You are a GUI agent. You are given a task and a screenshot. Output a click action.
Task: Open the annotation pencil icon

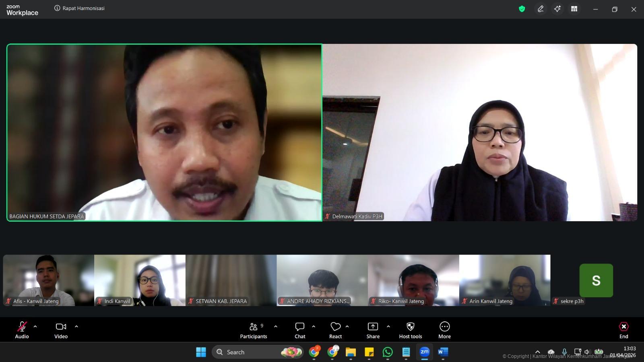click(x=541, y=9)
